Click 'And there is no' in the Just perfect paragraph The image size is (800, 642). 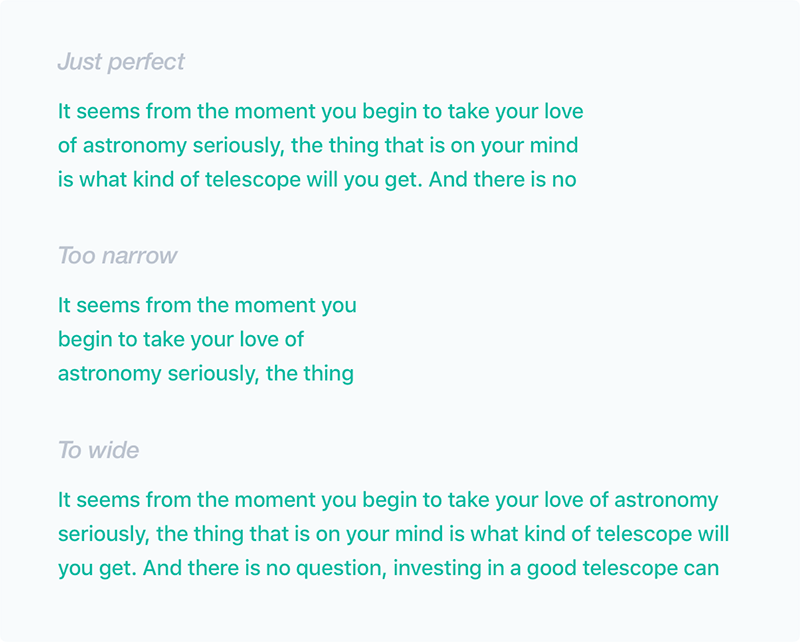pyautogui.click(x=502, y=180)
